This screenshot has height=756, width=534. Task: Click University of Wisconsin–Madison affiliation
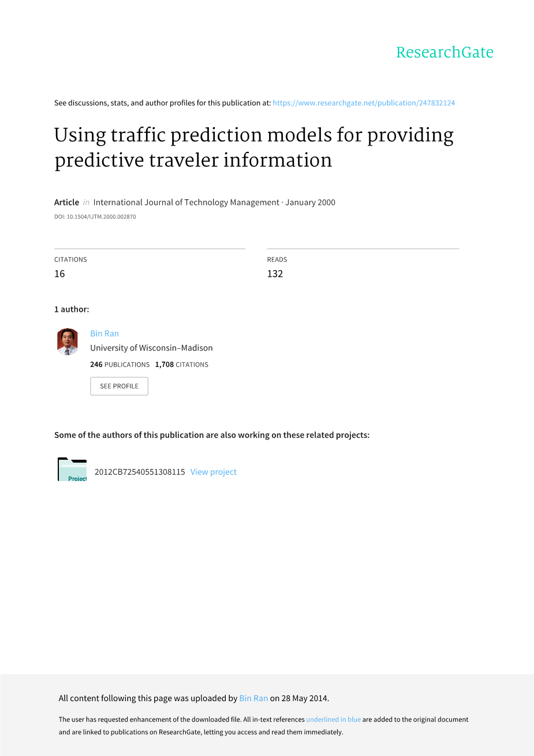tap(151, 348)
